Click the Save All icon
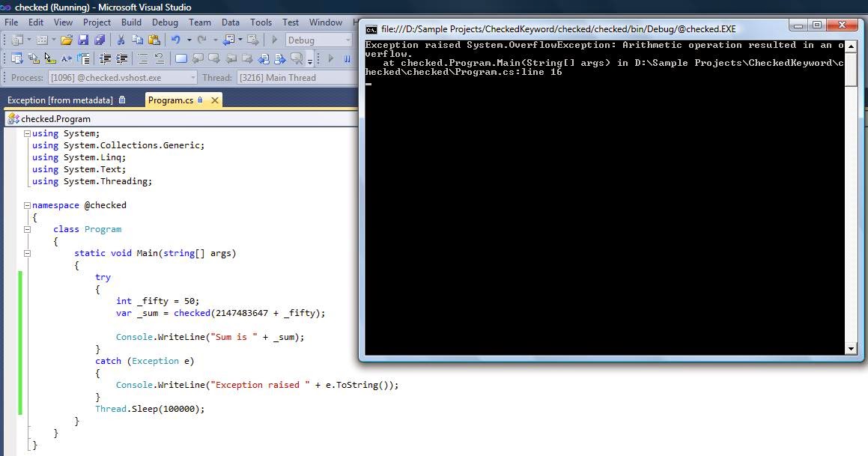This screenshot has height=456, width=868. tap(100, 40)
